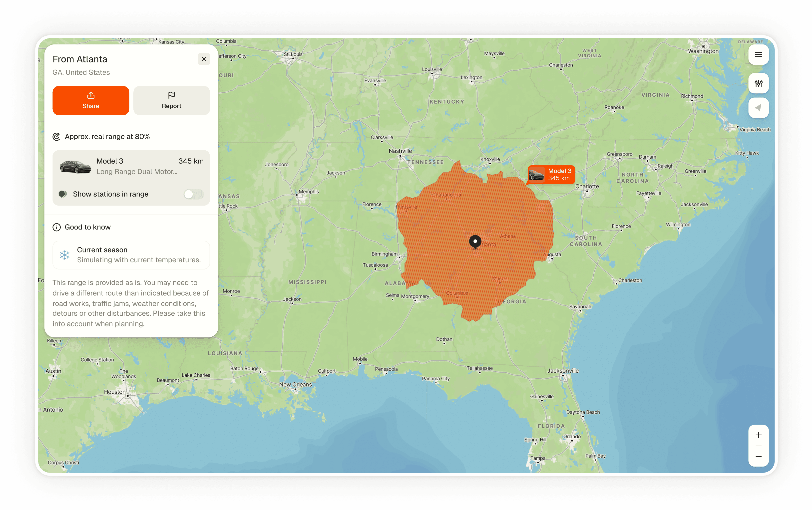Image resolution: width=812 pixels, height=510 pixels.
Task: Click the Clarksville city label
Action: [x=382, y=138]
